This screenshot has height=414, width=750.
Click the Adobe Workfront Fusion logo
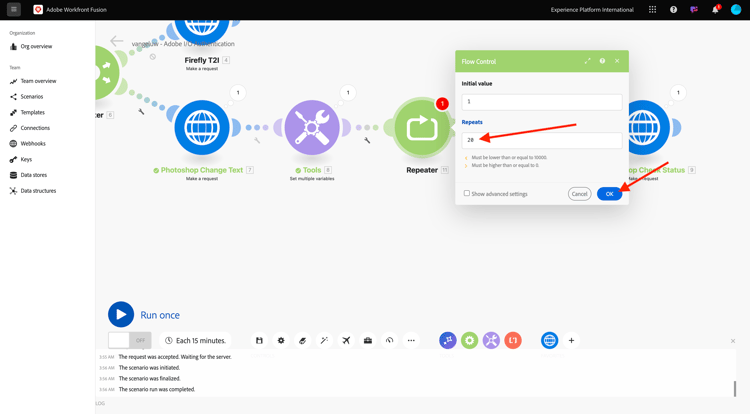38,10
